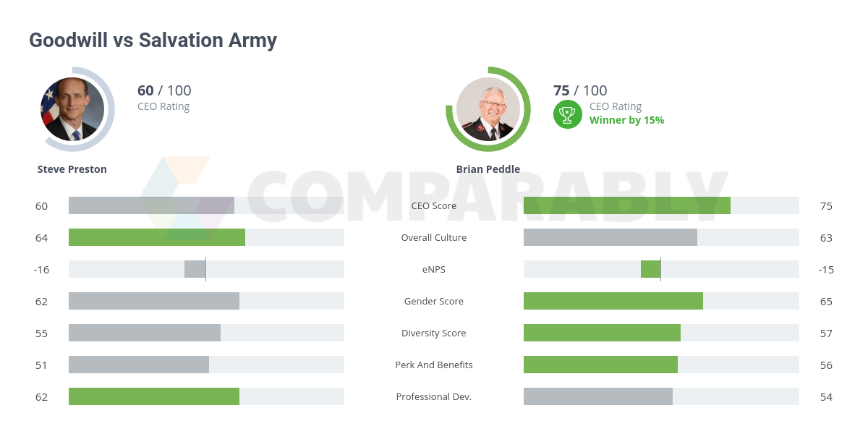
Task: Select the Brian Peddle name label
Action: pos(488,169)
